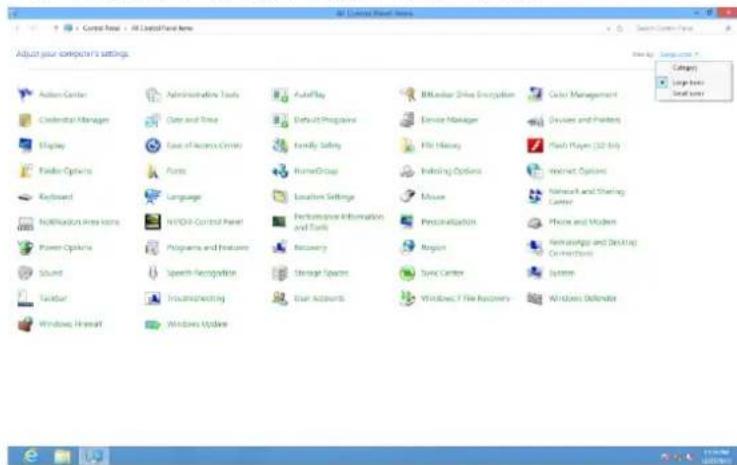737x465 pixels.
Task: Open Network and Sharing Center link
Action: [x=587, y=197]
